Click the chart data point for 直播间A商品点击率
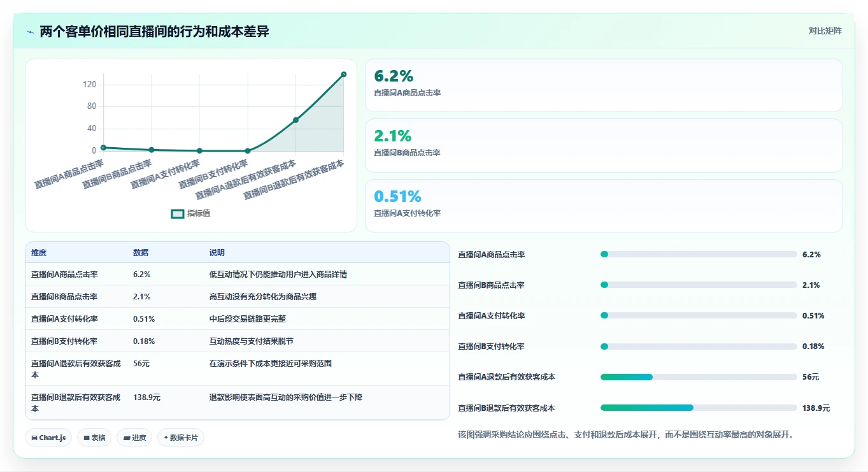 click(x=103, y=148)
